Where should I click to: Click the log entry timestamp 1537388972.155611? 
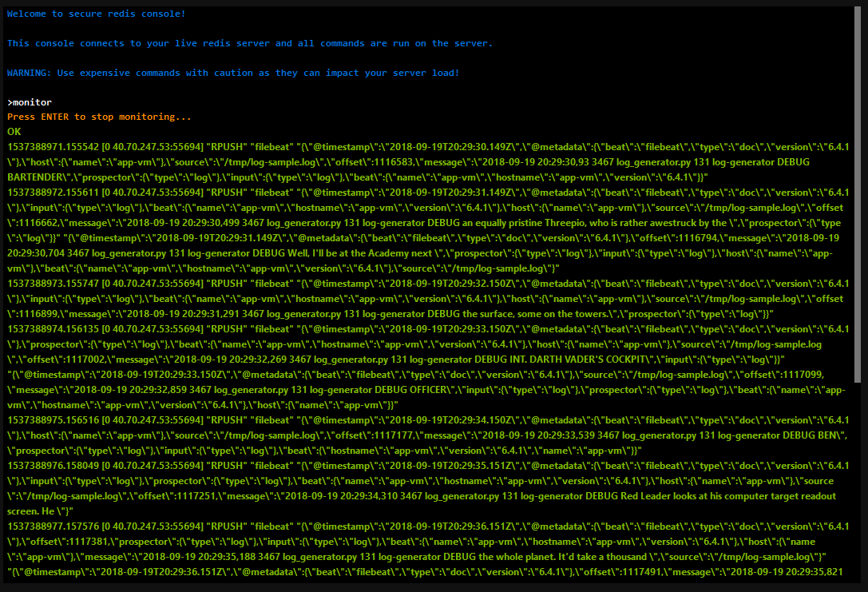[x=54, y=193]
